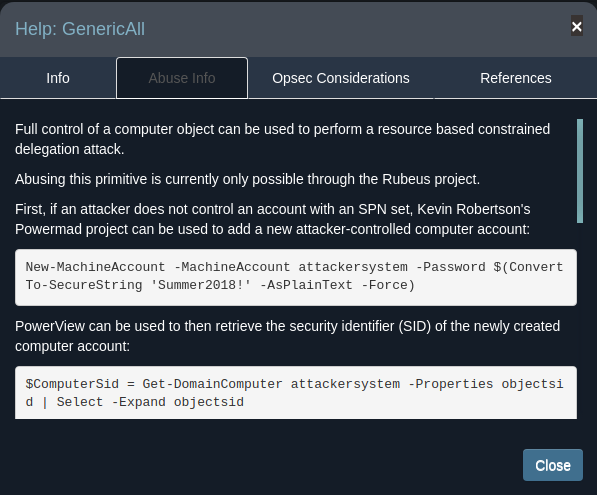Image resolution: width=597 pixels, height=495 pixels.
Task: Click the blue Close button
Action: point(553,465)
